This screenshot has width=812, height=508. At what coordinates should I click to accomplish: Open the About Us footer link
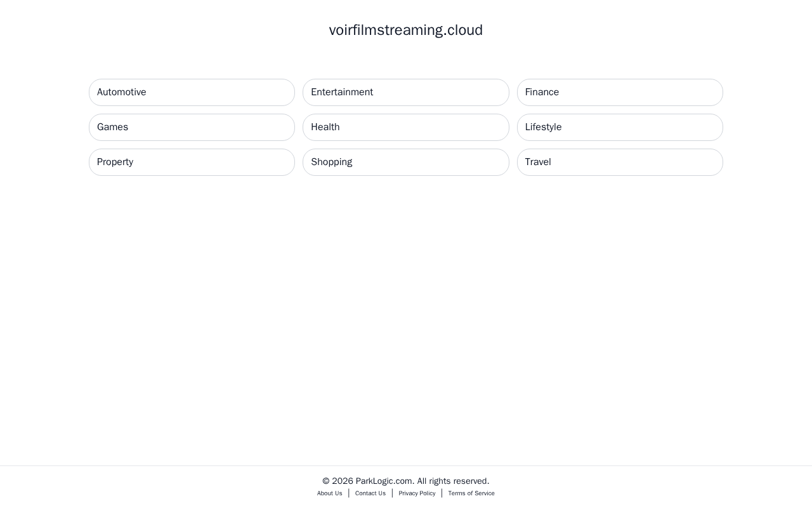coord(330,493)
